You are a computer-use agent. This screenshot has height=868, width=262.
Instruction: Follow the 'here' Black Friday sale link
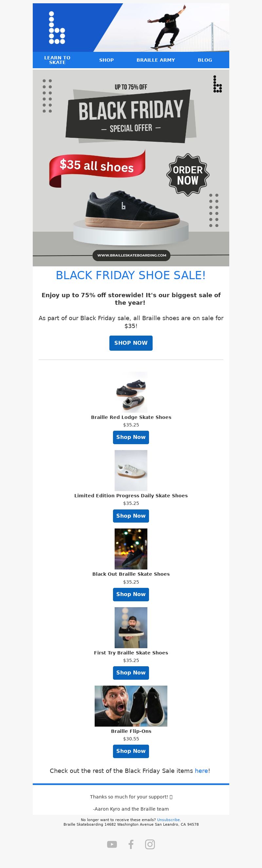click(x=201, y=771)
